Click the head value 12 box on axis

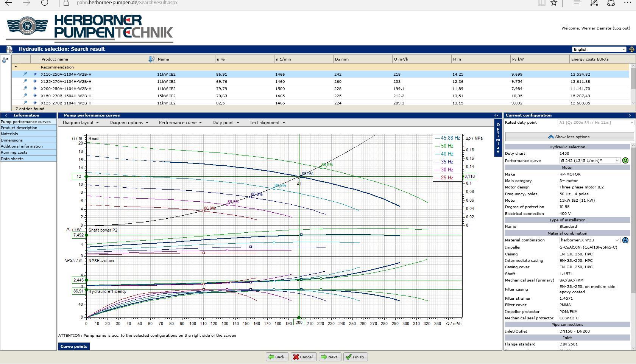[x=79, y=177]
